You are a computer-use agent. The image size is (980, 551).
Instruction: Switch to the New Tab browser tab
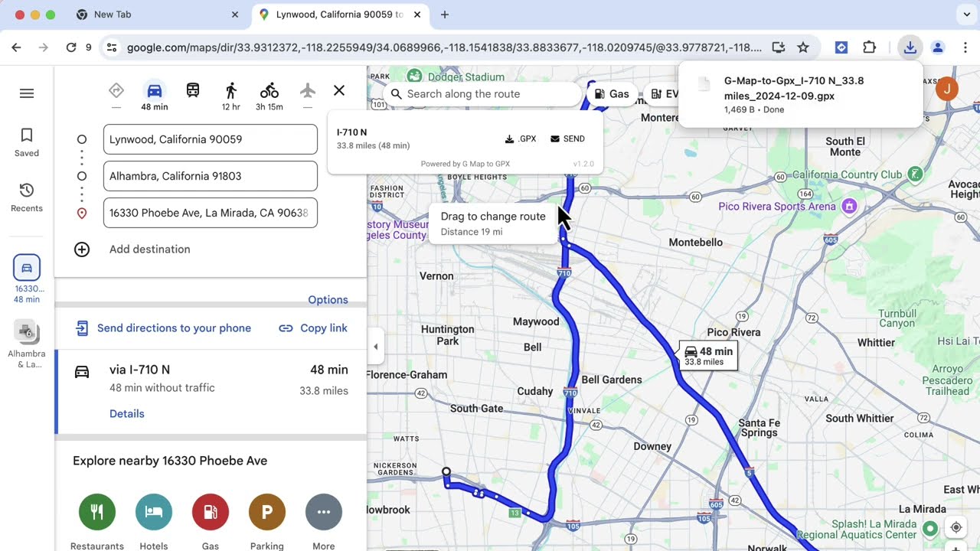click(156, 15)
